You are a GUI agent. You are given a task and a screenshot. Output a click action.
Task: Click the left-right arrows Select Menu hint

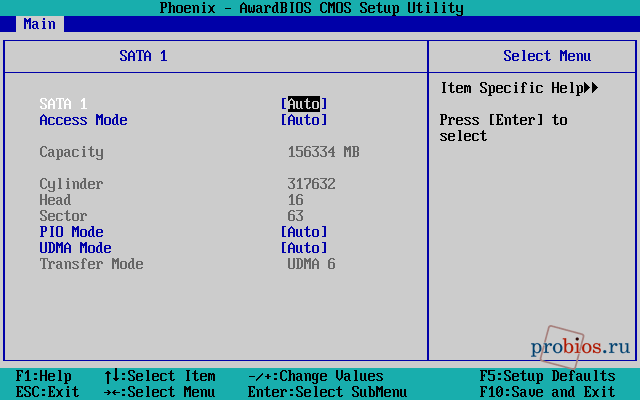click(160, 392)
